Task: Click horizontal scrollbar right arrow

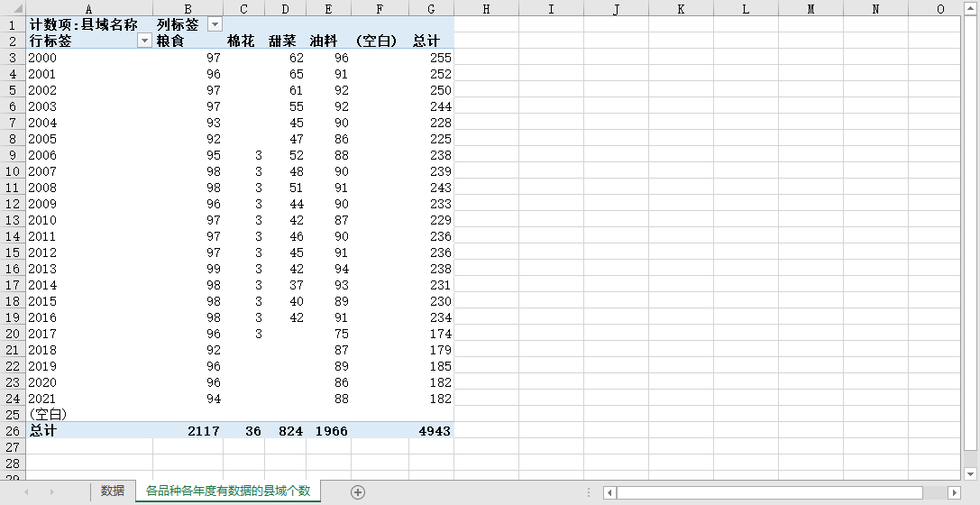Action: [x=955, y=492]
